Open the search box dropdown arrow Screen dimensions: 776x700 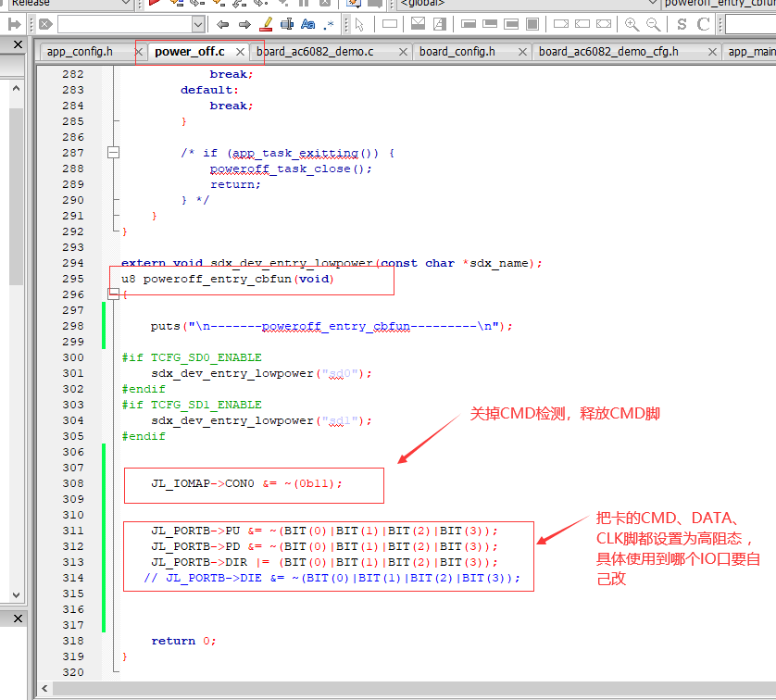pyautogui.click(x=198, y=24)
